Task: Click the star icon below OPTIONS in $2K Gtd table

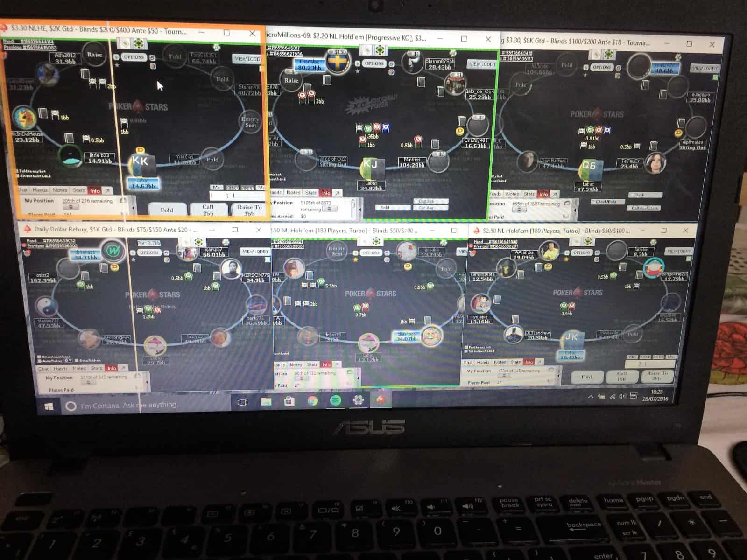Action: tap(117, 66)
